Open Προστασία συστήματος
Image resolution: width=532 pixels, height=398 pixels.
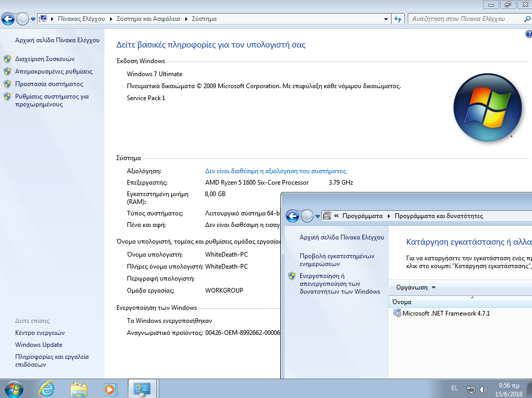(x=49, y=84)
